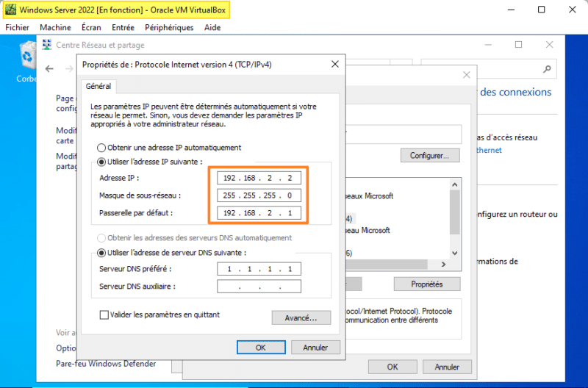Click Propriétés button in Ethernet properties window
Screen dimensions: 588x388
pos(427,284)
